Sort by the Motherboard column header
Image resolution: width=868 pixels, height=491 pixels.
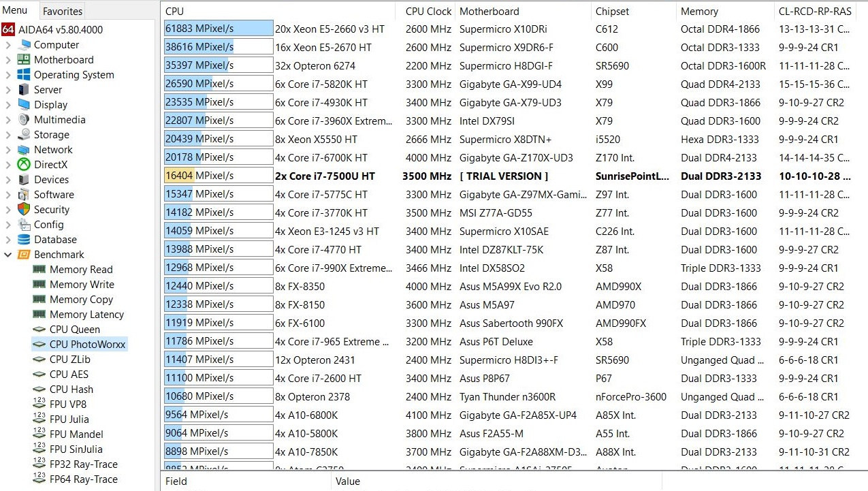[x=523, y=12]
